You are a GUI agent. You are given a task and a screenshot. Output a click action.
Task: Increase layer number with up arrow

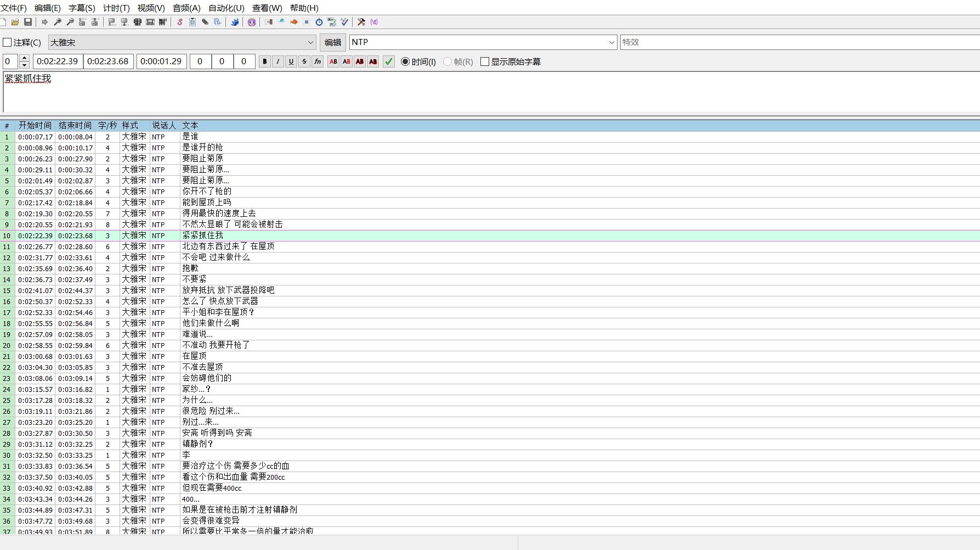[24, 58]
